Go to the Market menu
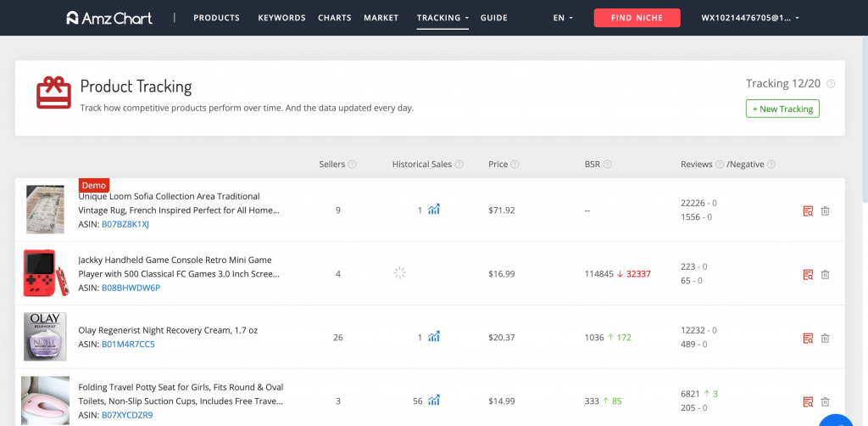This screenshot has width=868, height=426. [381, 18]
